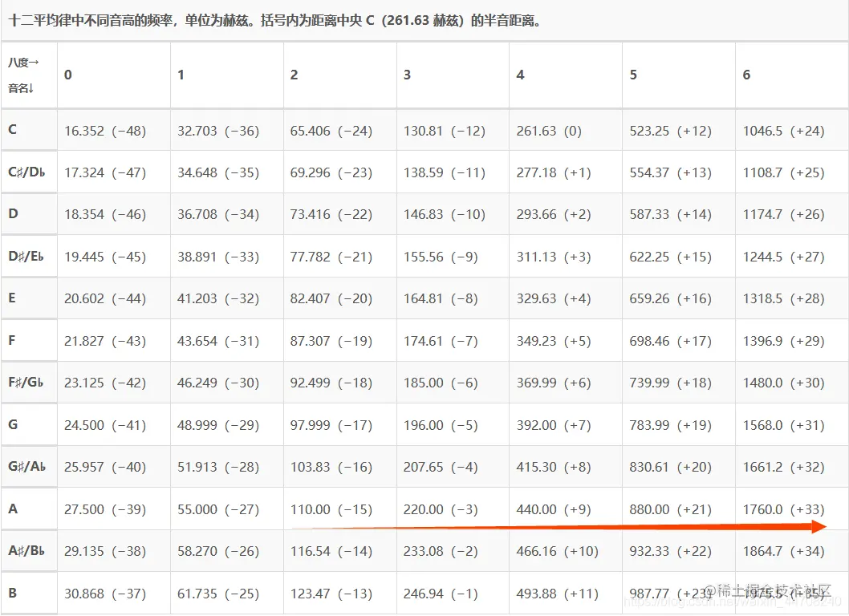Select the cell 24.500 (−41)

point(114,424)
